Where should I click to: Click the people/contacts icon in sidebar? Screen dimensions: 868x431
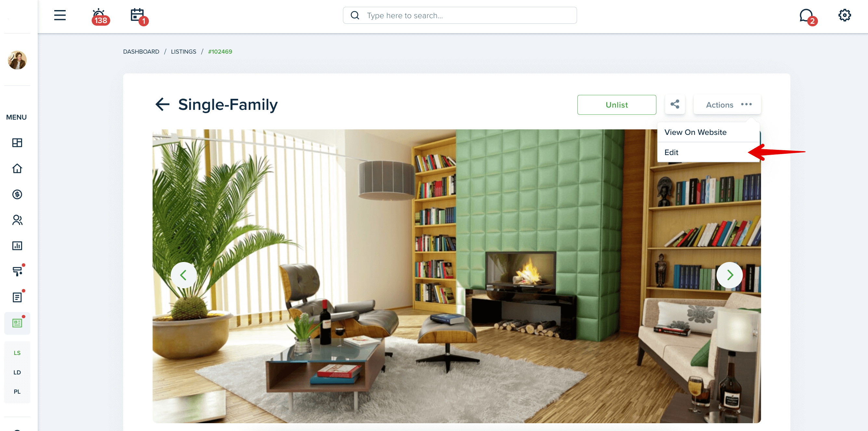pyautogui.click(x=17, y=220)
